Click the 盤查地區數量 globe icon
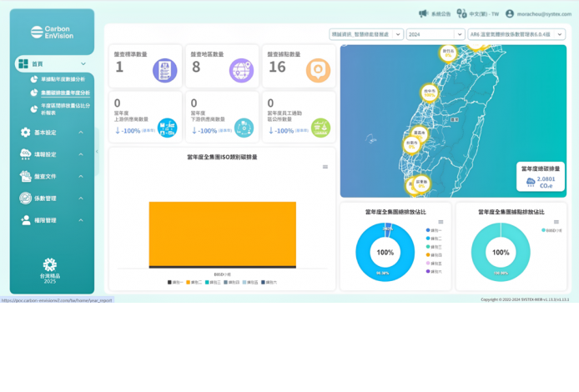Viewport: 579px width, 392px height. click(241, 70)
